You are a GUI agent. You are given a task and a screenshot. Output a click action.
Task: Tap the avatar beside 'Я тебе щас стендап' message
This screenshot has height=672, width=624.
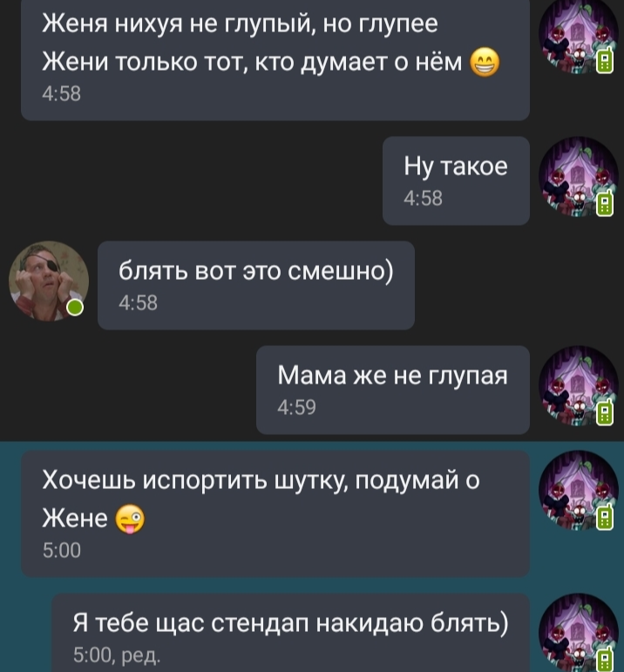(578, 633)
